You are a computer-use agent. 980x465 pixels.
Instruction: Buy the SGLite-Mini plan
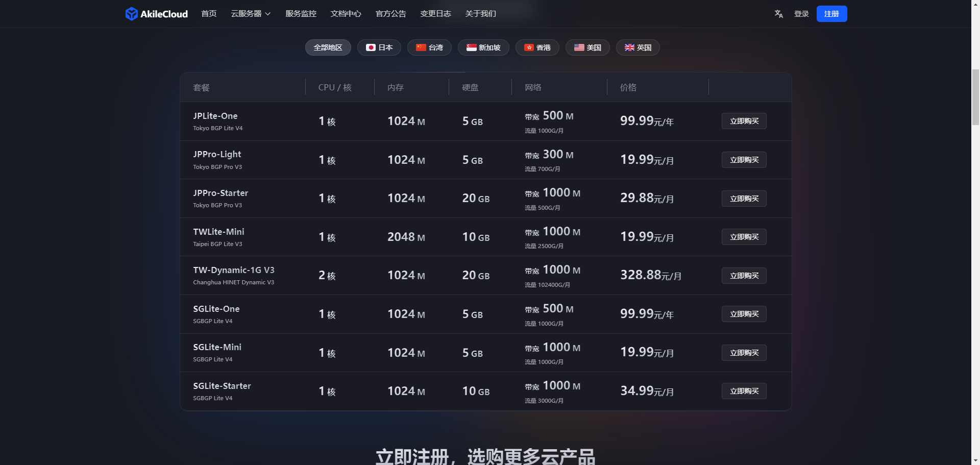[x=744, y=353]
